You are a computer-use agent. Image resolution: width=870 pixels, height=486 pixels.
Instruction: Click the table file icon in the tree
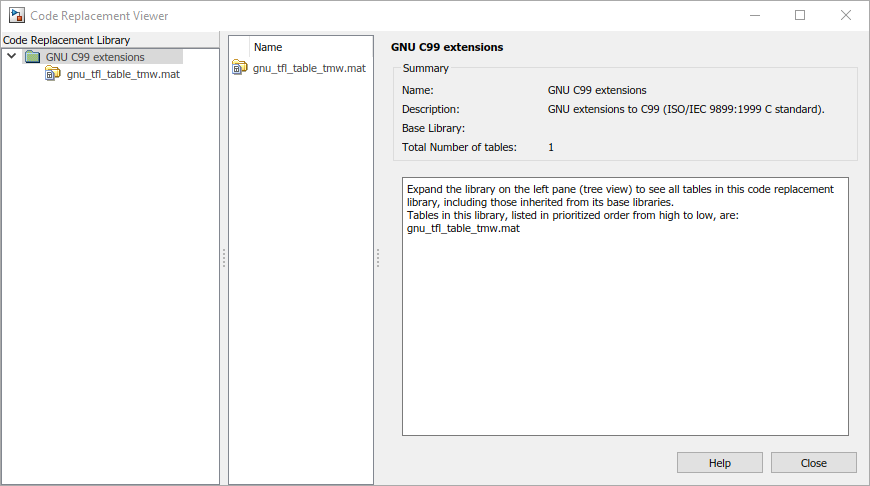click(x=54, y=74)
